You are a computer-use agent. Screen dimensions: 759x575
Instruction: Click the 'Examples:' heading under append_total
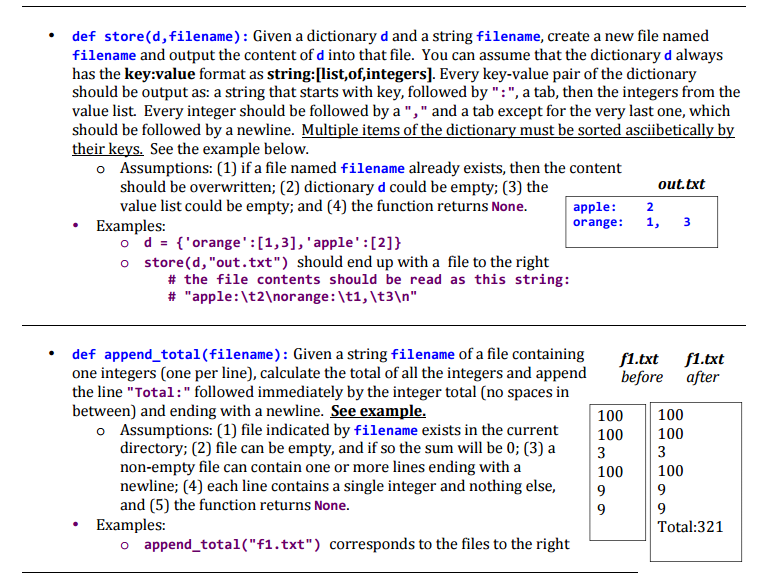(x=131, y=525)
